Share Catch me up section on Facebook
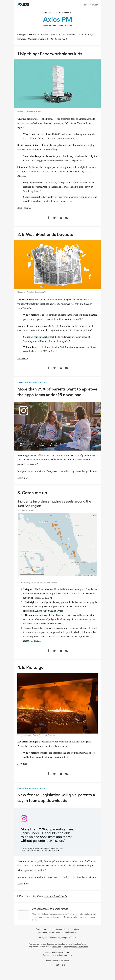 coord(48,651)
